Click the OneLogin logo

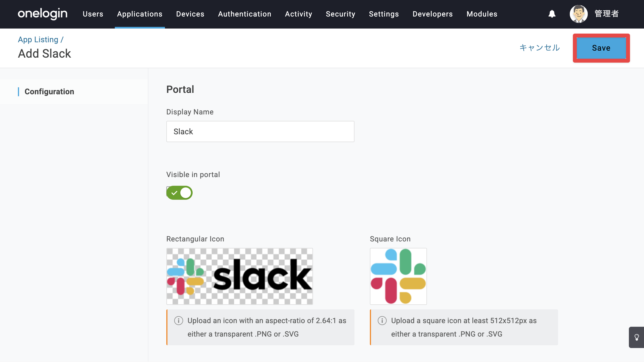click(43, 14)
